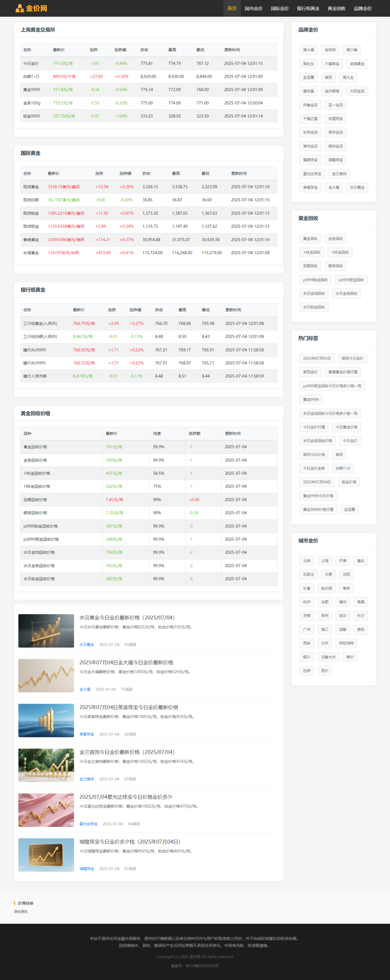Select the 乌鲁木齐 city tag
The image size is (390, 980).
(x=328, y=657)
